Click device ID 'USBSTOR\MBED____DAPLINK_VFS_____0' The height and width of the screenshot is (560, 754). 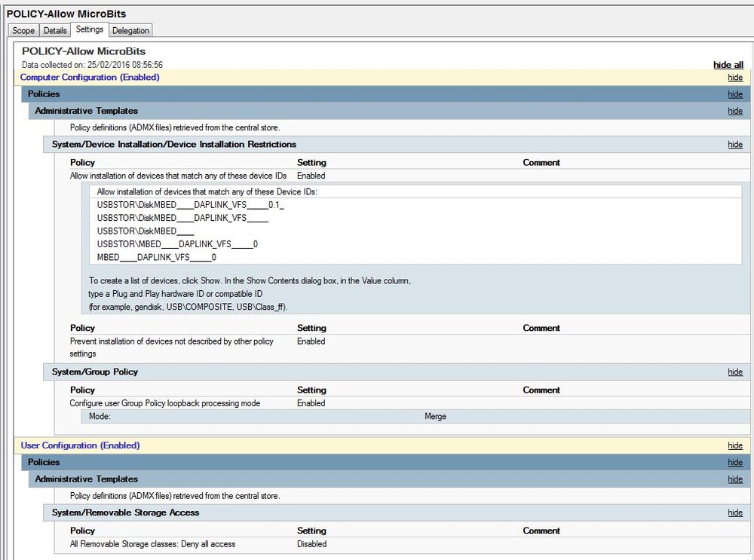coord(177,244)
